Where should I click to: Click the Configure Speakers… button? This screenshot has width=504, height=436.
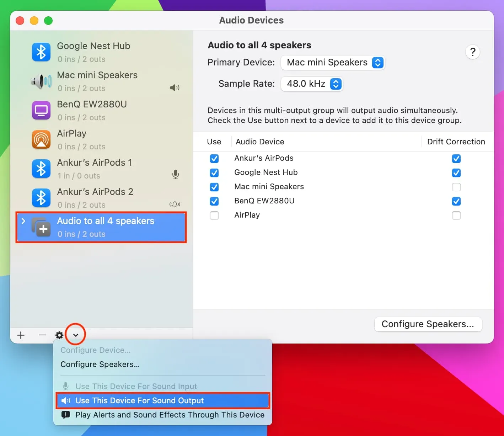428,324
